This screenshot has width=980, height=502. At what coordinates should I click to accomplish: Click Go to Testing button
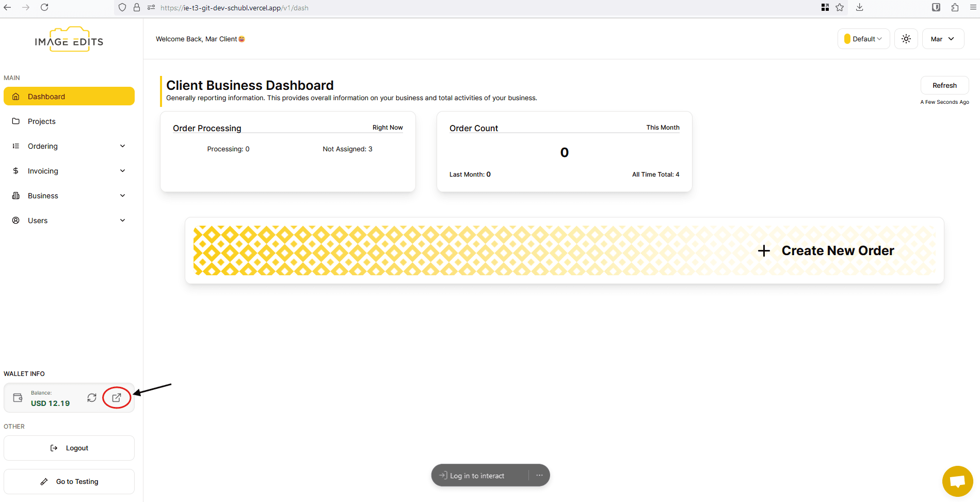point(69,481)
